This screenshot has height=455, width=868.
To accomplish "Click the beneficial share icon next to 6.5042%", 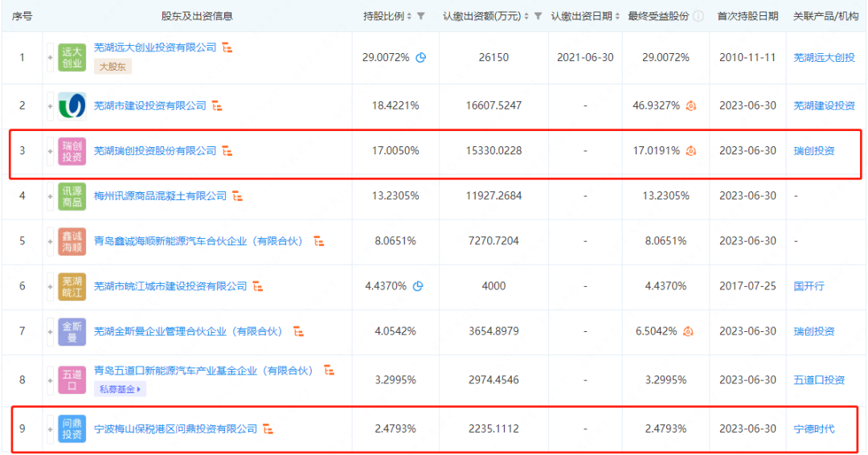I will [x=690, y=331].
